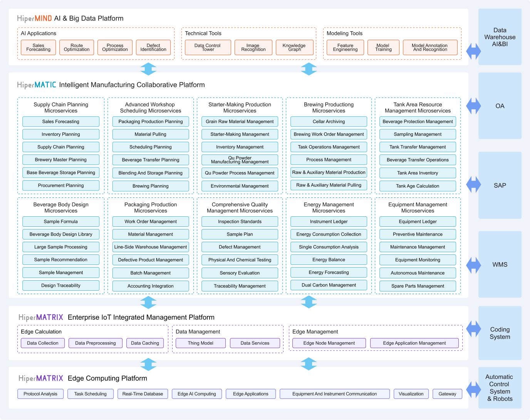The height and width of the screenshot is (420, 530).
Task: Click the Coding System panel
Action: (500, 333)
